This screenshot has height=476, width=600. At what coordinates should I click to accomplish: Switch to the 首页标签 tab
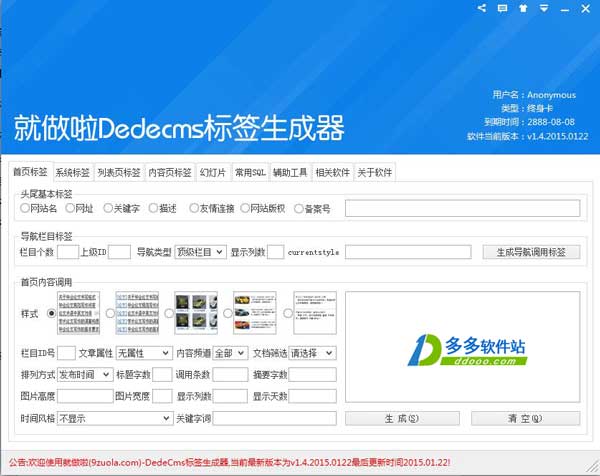pos(30,172)
